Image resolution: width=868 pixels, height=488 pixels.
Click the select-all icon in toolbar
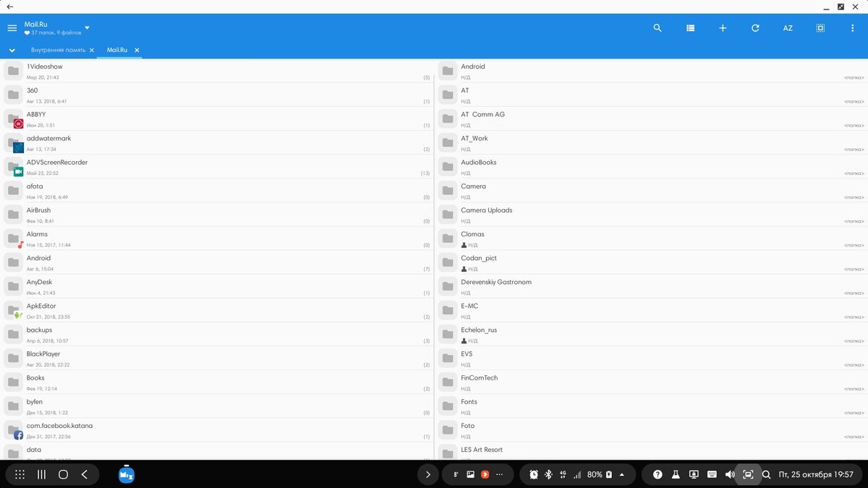tap(820, 28)
